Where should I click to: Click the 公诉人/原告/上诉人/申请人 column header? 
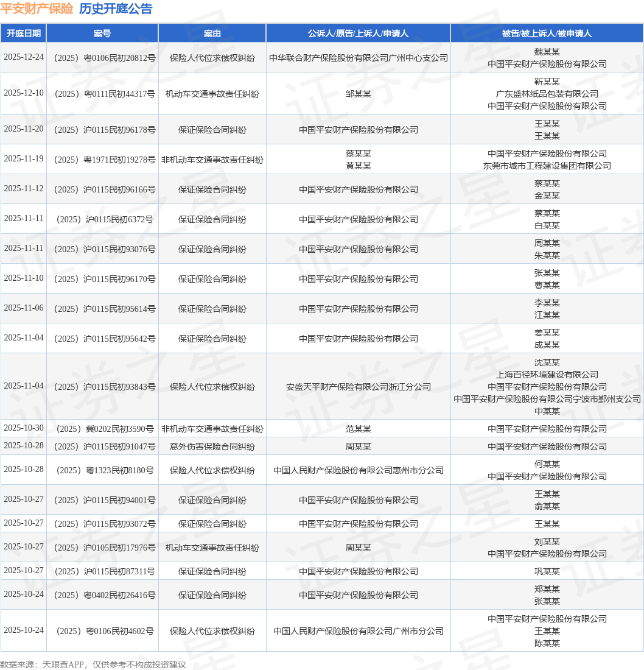click(359, 33)
